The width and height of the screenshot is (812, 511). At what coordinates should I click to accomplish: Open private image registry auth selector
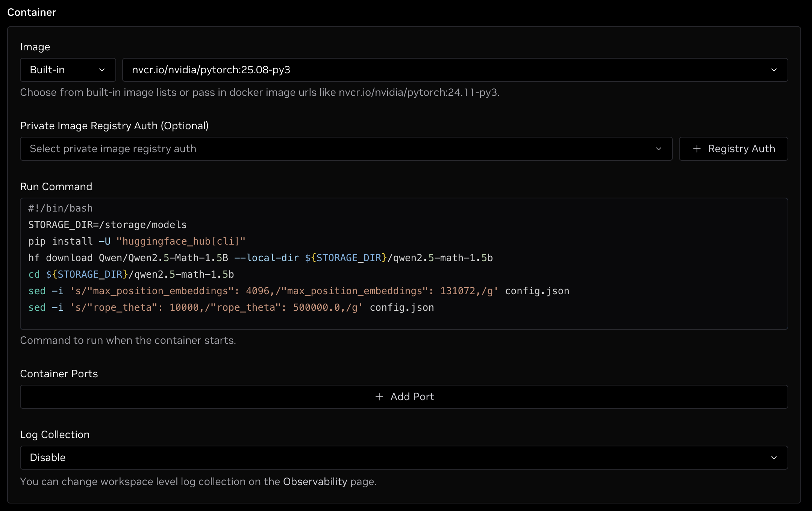coord(338,149)
